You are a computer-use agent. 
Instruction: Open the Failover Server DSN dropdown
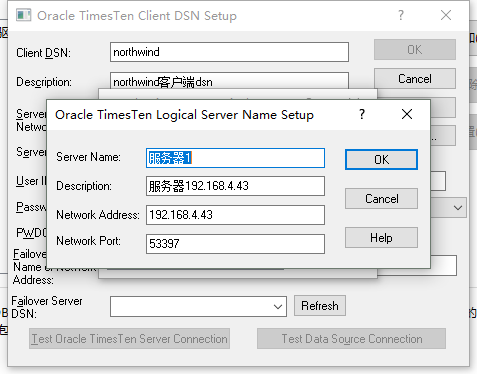pos(278,306)
